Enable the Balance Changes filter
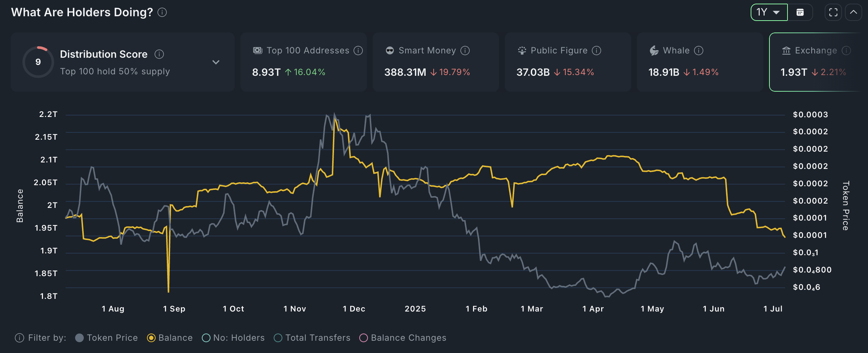Screen dimensions: 868x353 click(x=364, y=338)
